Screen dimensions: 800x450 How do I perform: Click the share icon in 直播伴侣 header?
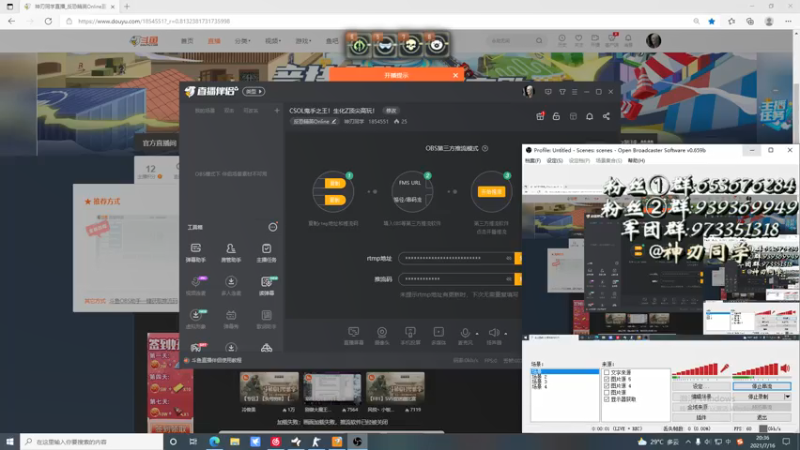click(x=606, y=116)
